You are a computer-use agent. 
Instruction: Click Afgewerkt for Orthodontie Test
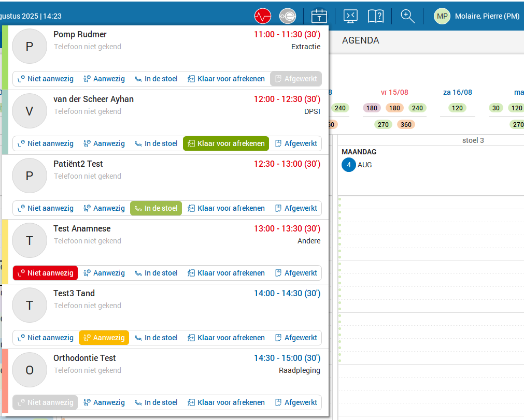(295, 402)
